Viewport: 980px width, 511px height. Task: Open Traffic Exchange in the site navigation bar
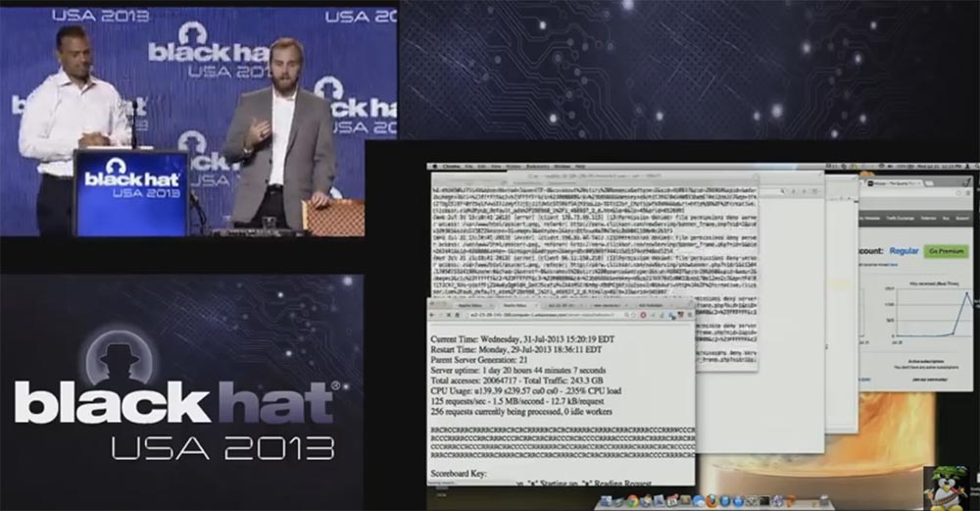point(901,219)
